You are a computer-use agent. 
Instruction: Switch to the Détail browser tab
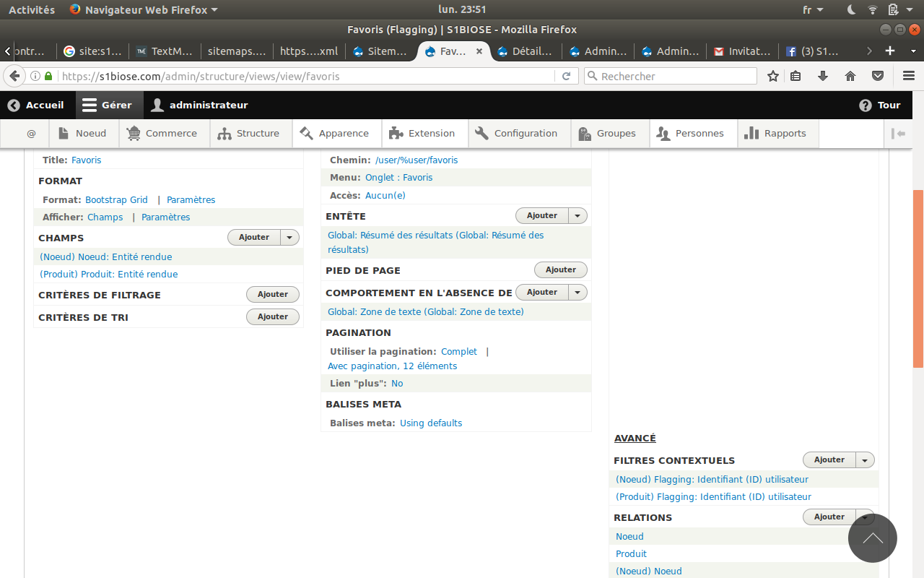point(525,51)
